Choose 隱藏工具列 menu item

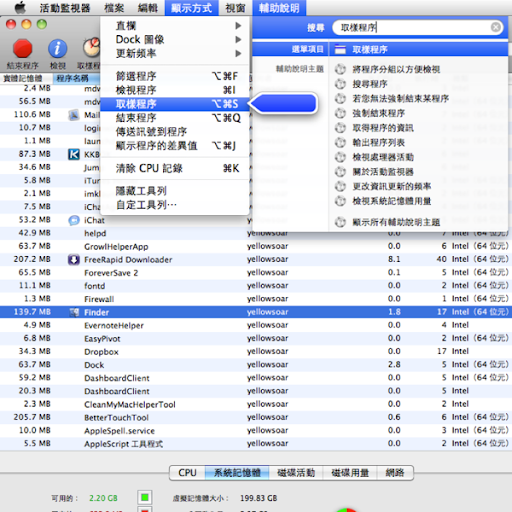pos(175,191)
